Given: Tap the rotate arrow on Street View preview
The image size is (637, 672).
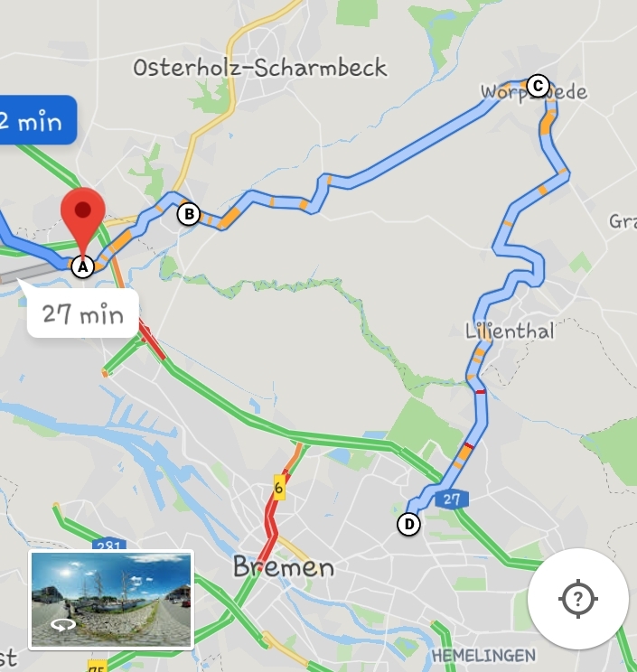Looking at the screenshot, I should pyautogui.click(x=63, y=625).
